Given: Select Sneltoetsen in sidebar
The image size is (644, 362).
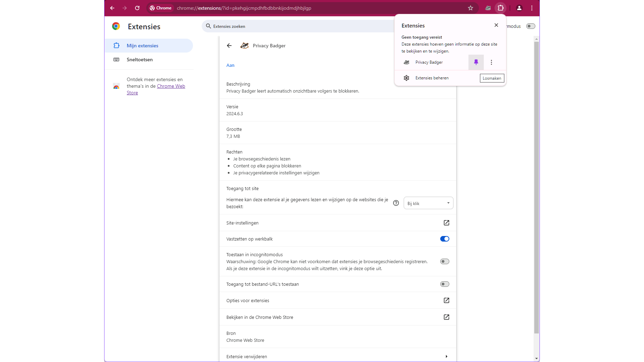Looking at the screenshot, I should 148,60.
